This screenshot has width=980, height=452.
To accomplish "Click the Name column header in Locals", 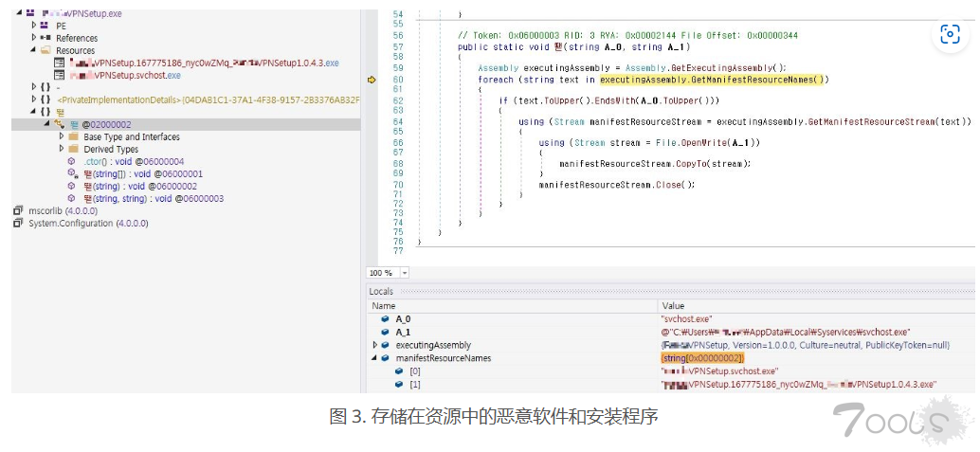I will point(384,306).
